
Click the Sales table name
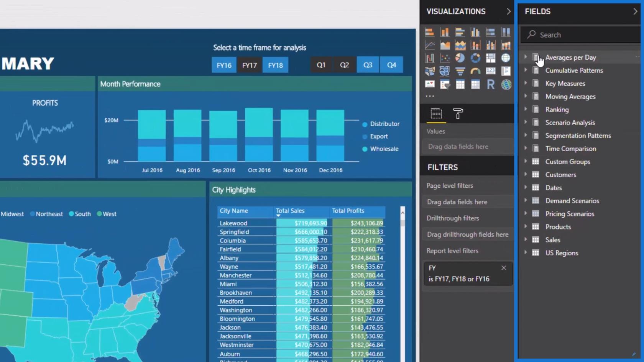click(x=553, y=240)
